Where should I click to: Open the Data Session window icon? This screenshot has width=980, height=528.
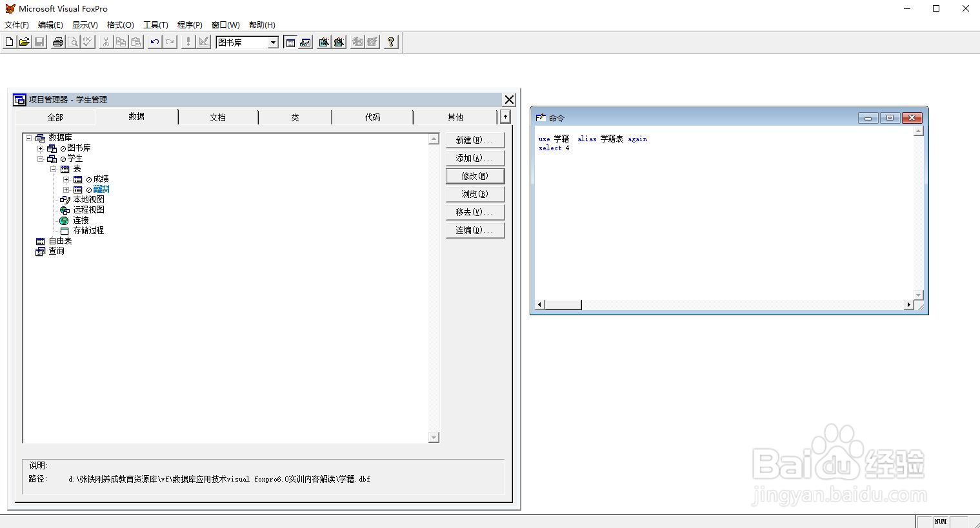[x=305, y=42]
